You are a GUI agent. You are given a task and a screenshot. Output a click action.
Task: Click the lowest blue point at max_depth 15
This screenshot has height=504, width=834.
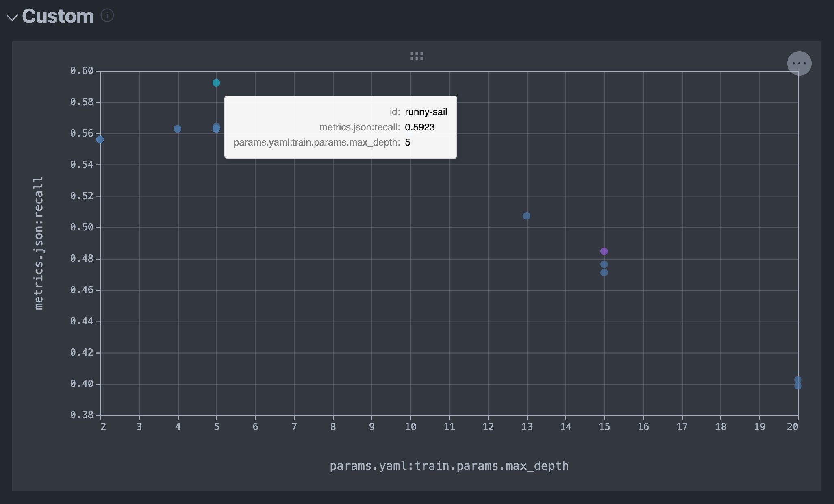pyautogui.click(x=604, y=273)
